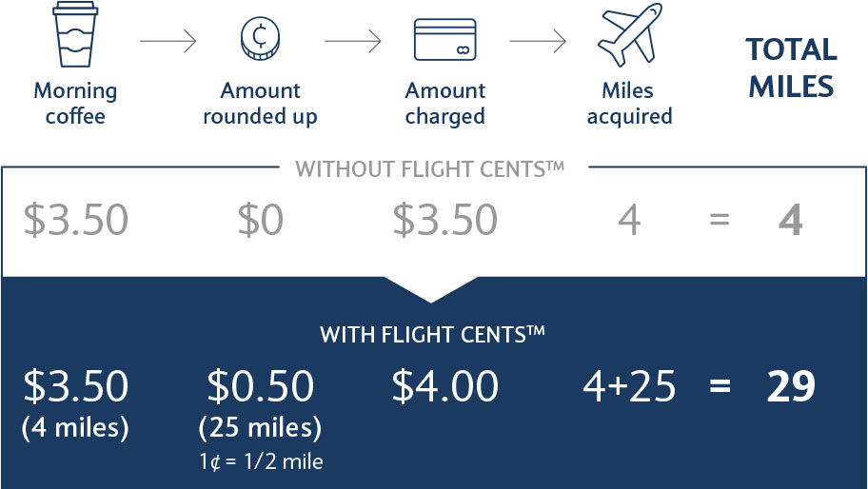Image resolution: width=868 pixels, height=489 pixels.
Task: Click the bold 29 total miles
Action: 791,385
